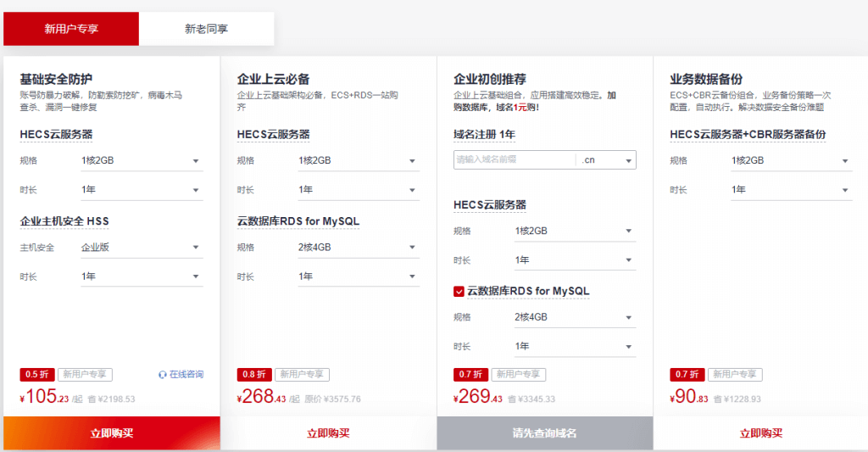
Task: Click 立即购买 for 基础安全防护
Action: pyautogui.click(x=112, y=433)
